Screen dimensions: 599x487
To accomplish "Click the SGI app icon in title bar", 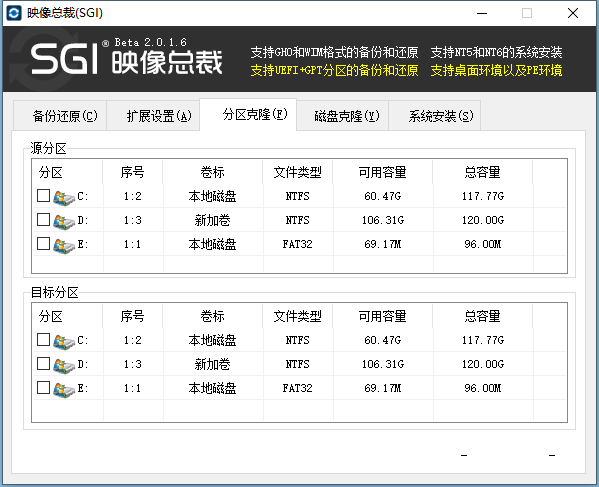I will click(14, 13).
